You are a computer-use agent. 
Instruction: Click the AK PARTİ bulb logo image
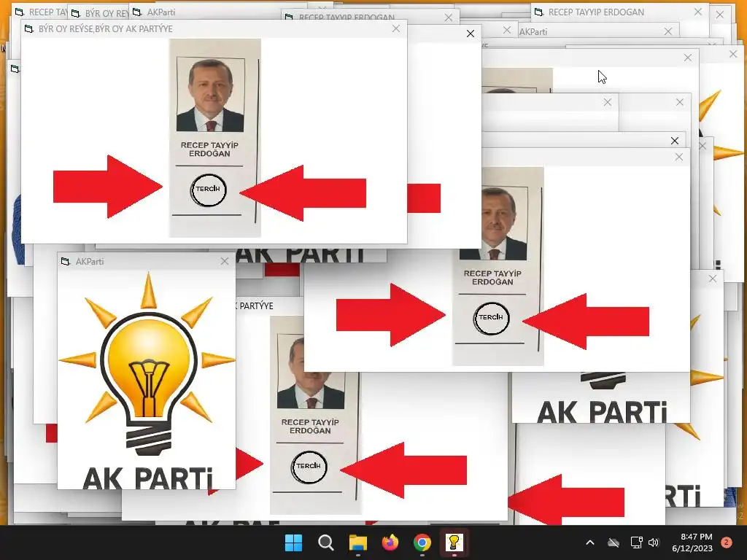pos(147,381)
